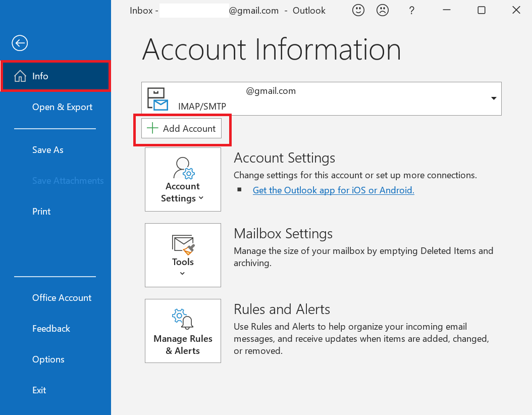
Task: Open Office Account page
Action: tap(62, 297)
